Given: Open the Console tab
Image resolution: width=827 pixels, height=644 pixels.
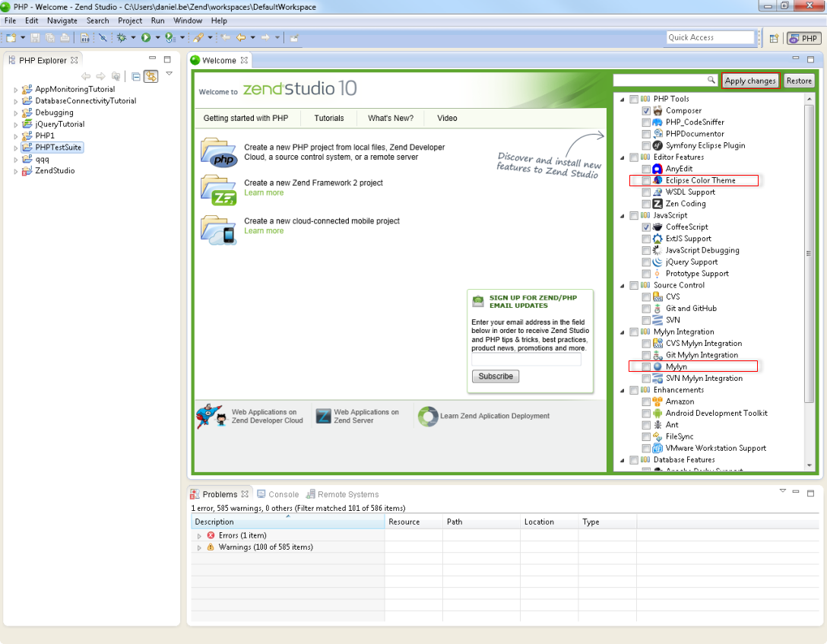Looking at the screenshot, I should coord(278,494).
